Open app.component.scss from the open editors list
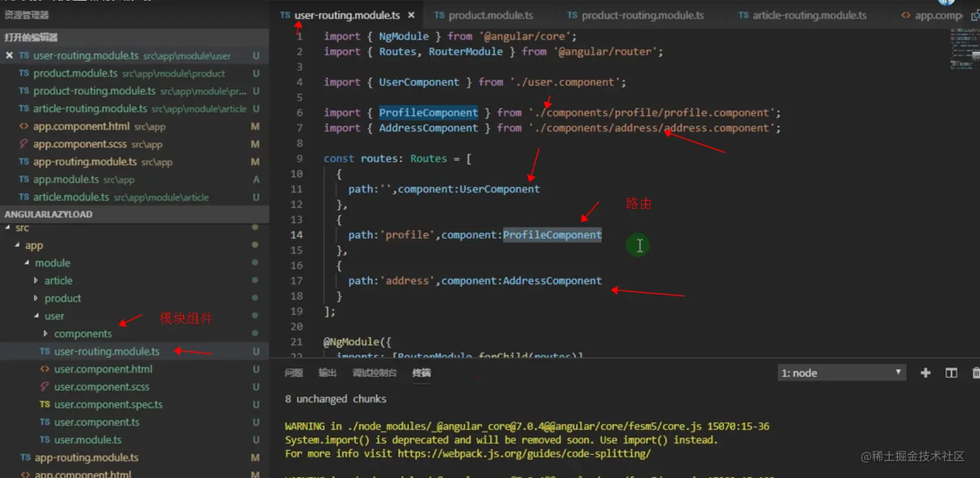980x478 pixels. 134,144
